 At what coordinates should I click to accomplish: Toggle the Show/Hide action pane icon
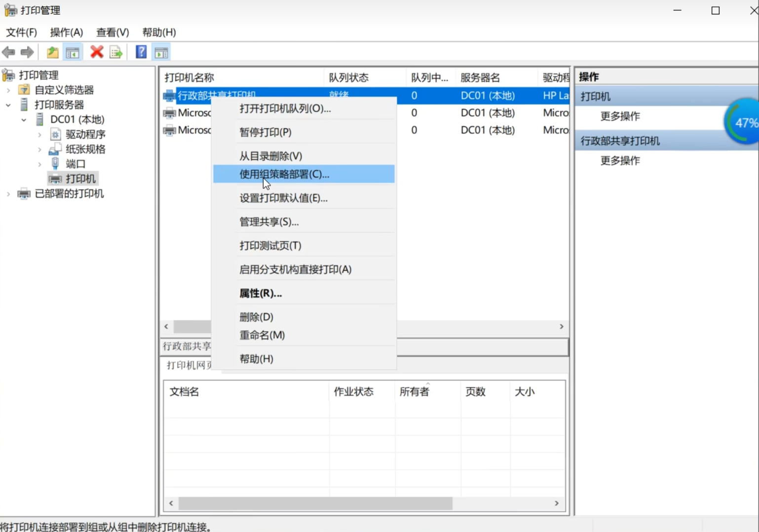(x=161, y=52)
